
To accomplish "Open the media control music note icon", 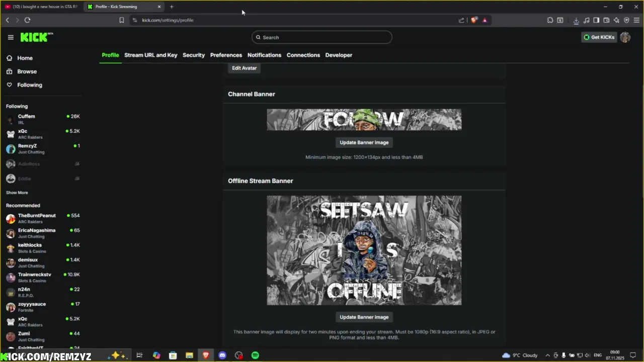I will click(586, 20).
